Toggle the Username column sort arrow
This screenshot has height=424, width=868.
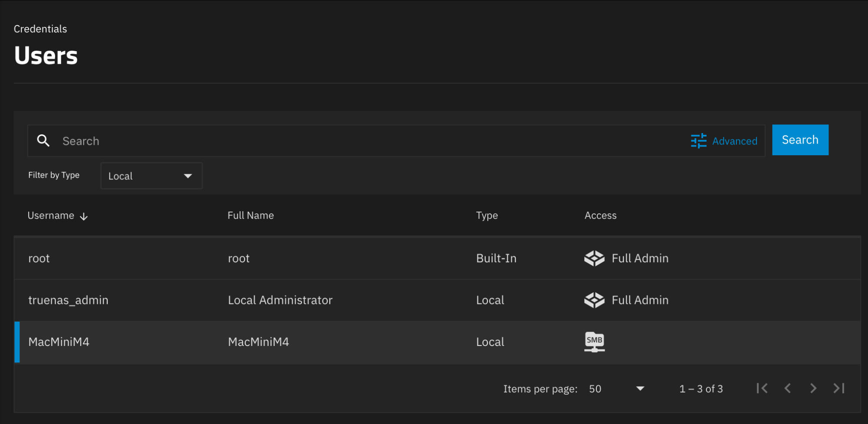tap(84, 216)
